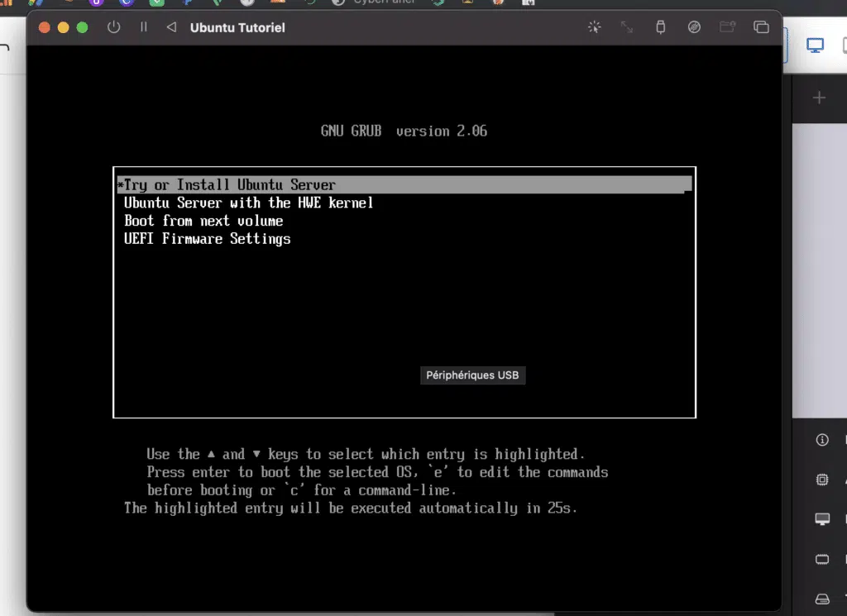Open the CD/disk drive image icon
The image size is (847, 616).
tap(694, 27)
